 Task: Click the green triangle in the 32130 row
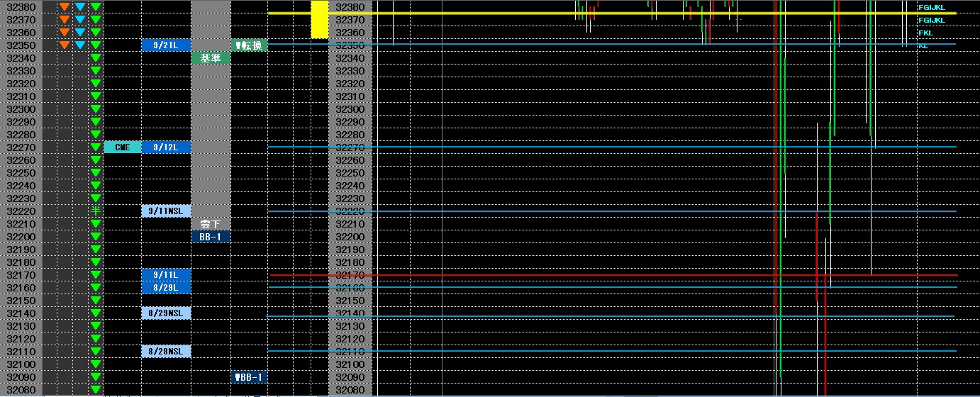pos(96,326)
